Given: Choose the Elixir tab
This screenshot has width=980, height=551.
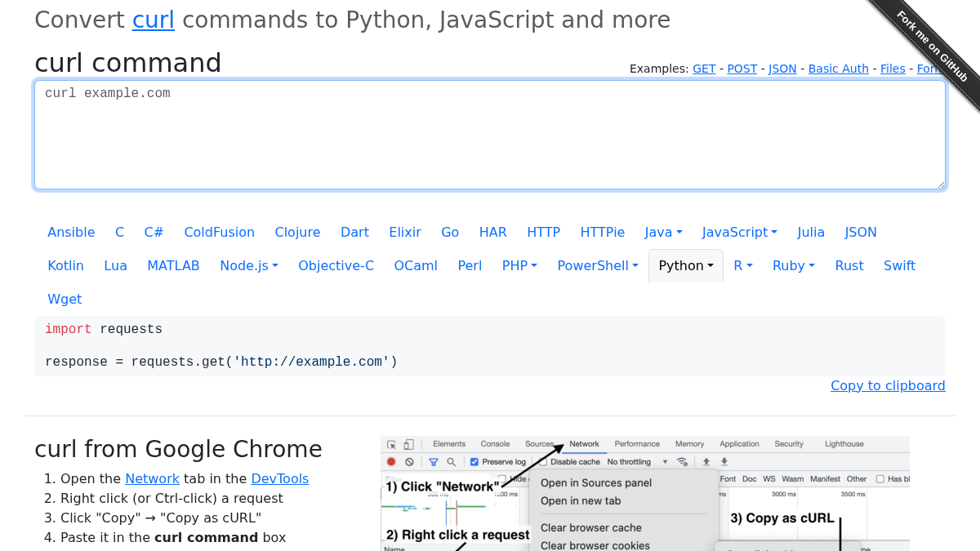Looking at the screenshot, I should click(x=405, y=232).
